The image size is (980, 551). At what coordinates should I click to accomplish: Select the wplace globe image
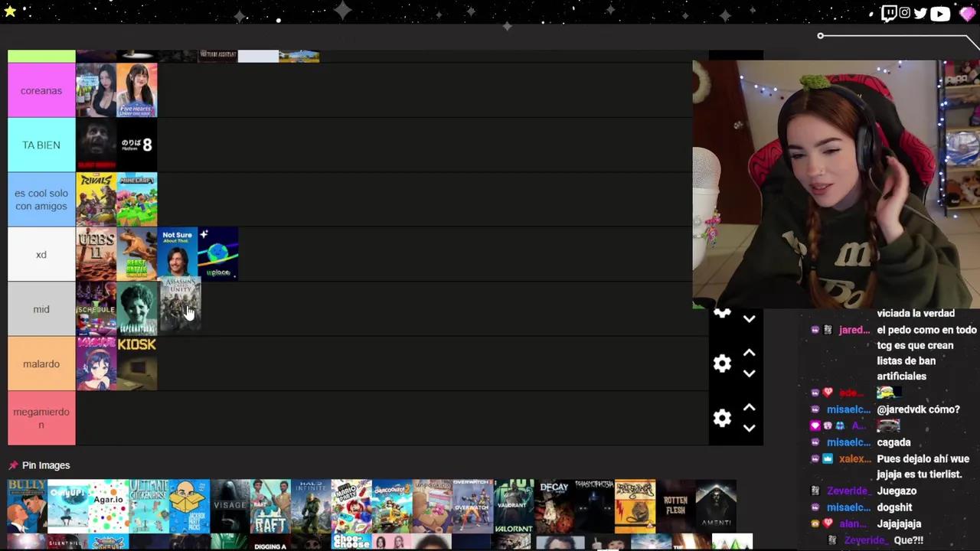pyautogui.click(x=218, y=254)
